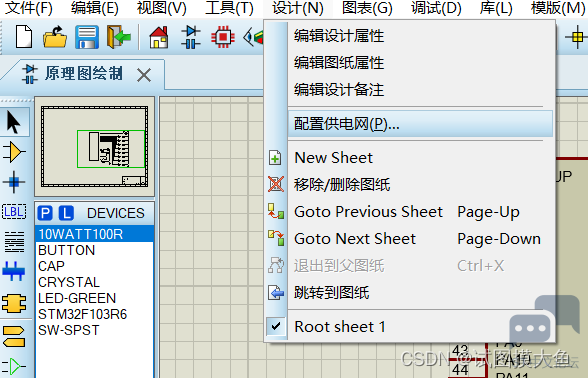This screenshot has height=378, width=588.
Task: Open the 编辑(E) menu
Action: point(94,8)
